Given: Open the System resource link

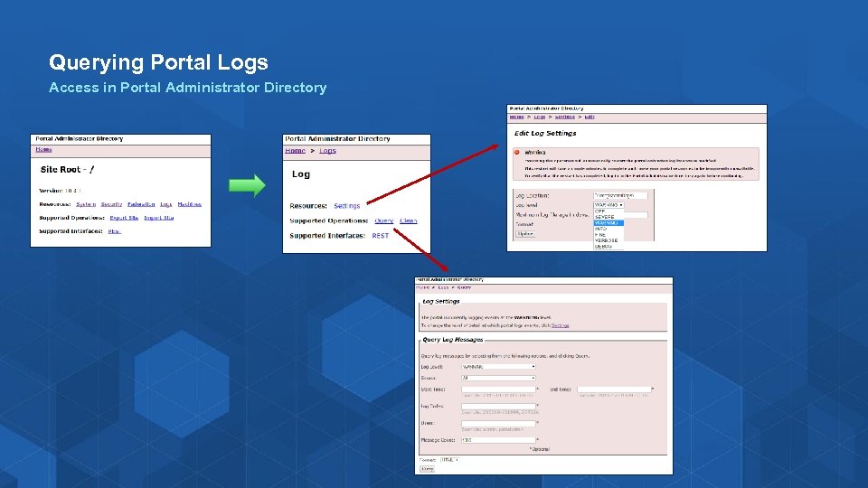Looking at the screenshot, I should pos(86,204).
